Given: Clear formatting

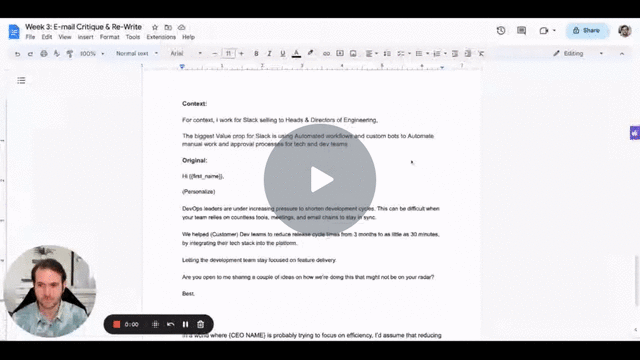Looking at the screenshot, I should (481, 53).
